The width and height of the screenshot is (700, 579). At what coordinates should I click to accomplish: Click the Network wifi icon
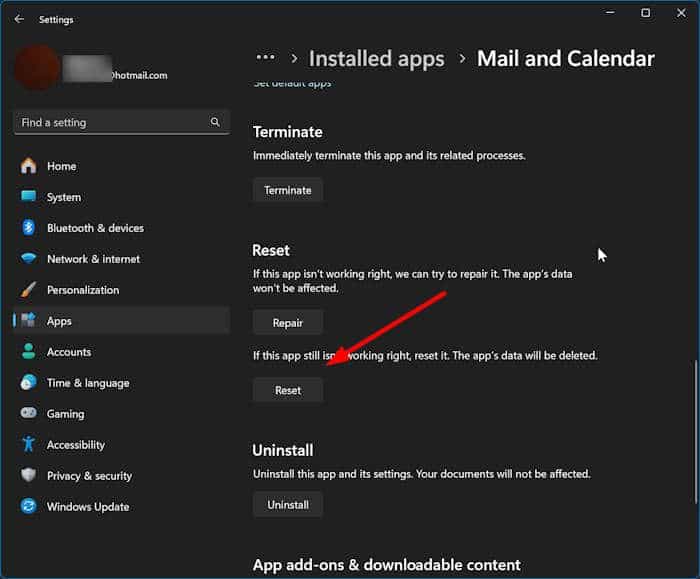pos(29,258)
